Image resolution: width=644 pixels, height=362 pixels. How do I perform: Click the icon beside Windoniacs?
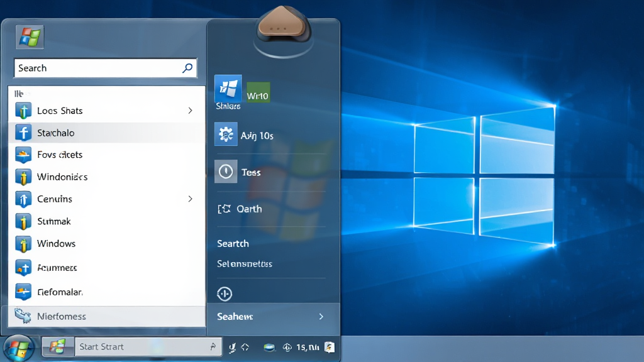coord(23,177)
